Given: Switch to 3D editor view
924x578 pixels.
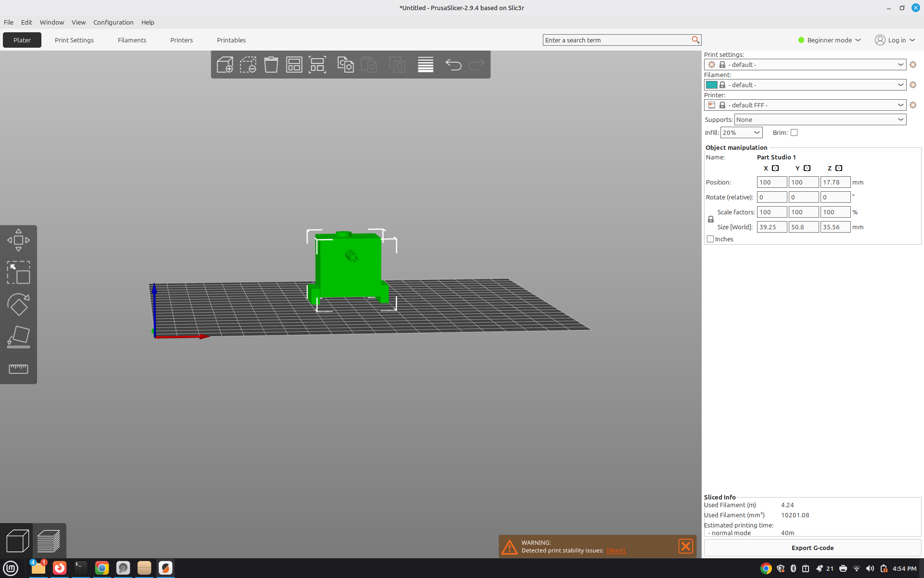Looking at the screenshot, I should [17, 540].
